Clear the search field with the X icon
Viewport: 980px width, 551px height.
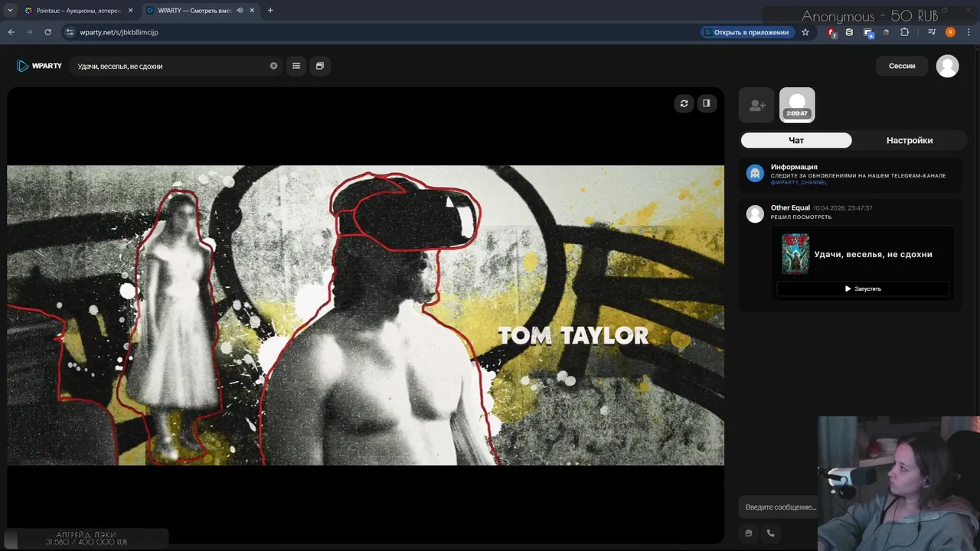pyautogui.click(x=273, y=66)
